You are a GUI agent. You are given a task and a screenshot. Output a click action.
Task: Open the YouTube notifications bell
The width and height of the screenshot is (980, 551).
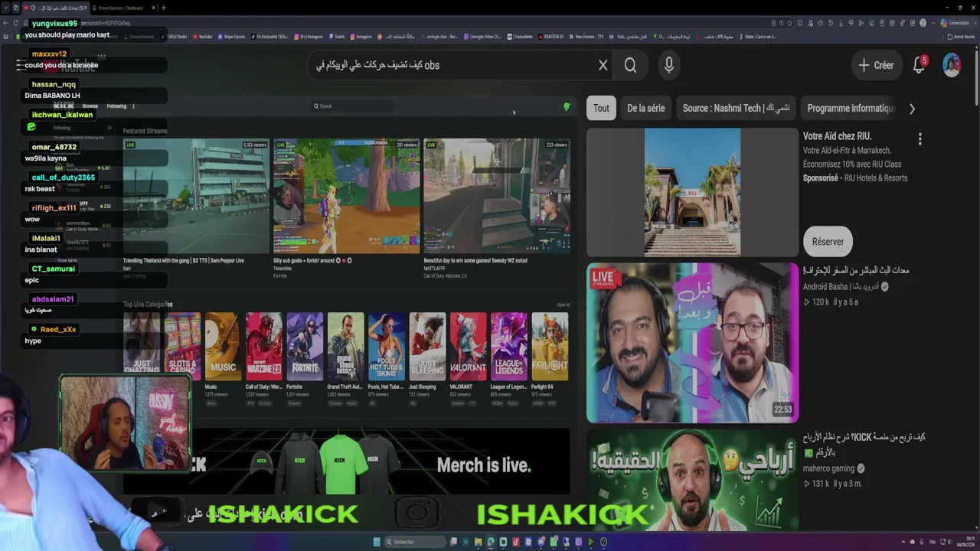click(x=920, y=65)
